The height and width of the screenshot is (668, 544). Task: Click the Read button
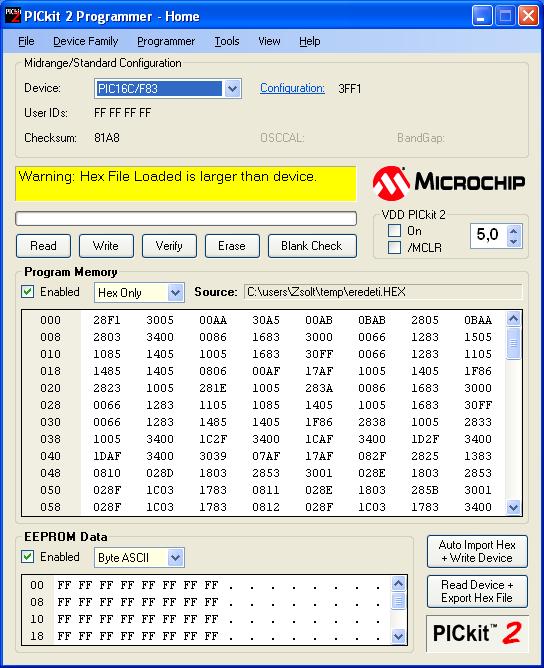[x=43, y=246]
